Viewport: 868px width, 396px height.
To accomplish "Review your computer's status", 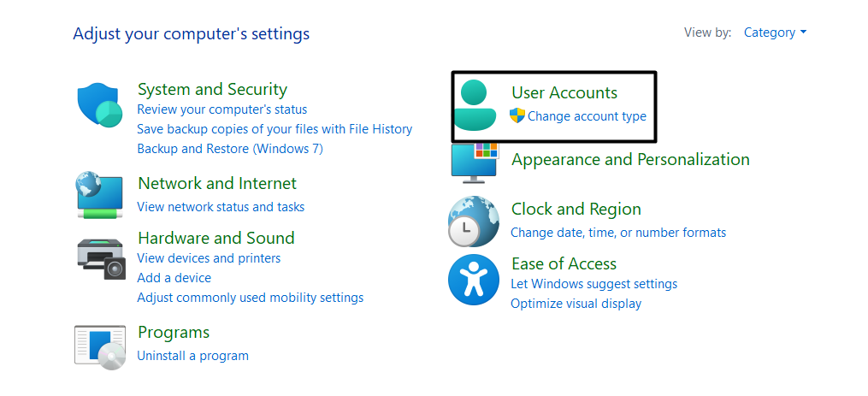I will pos(221,109).
